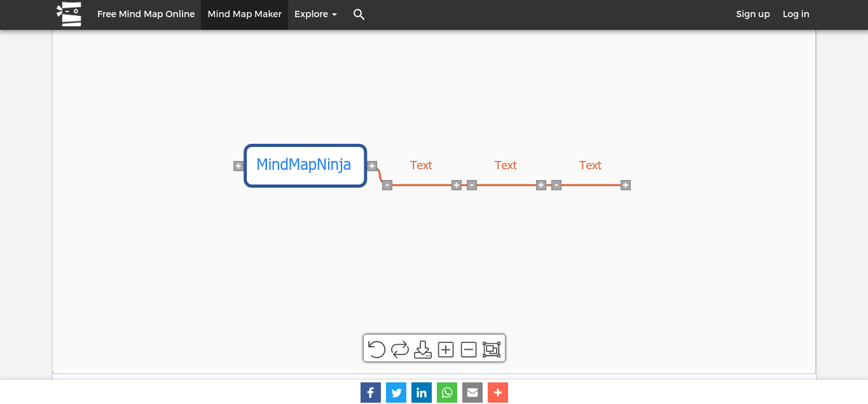Image resolution: width=868 pixels, height=404 pixels.
Task: Add a child with plus after middle Text node
Action: tap(541, 185)
